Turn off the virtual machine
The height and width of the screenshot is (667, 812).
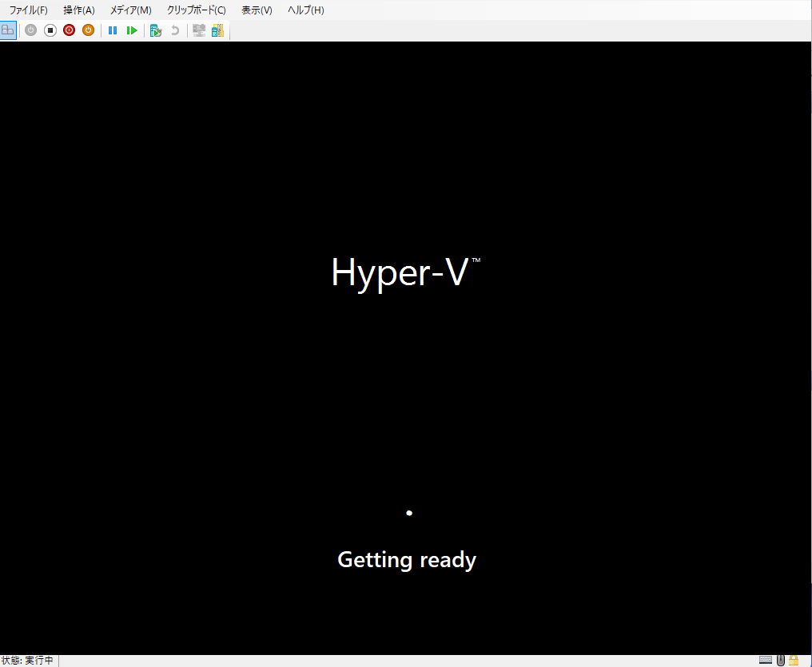[x=50, y=30]
